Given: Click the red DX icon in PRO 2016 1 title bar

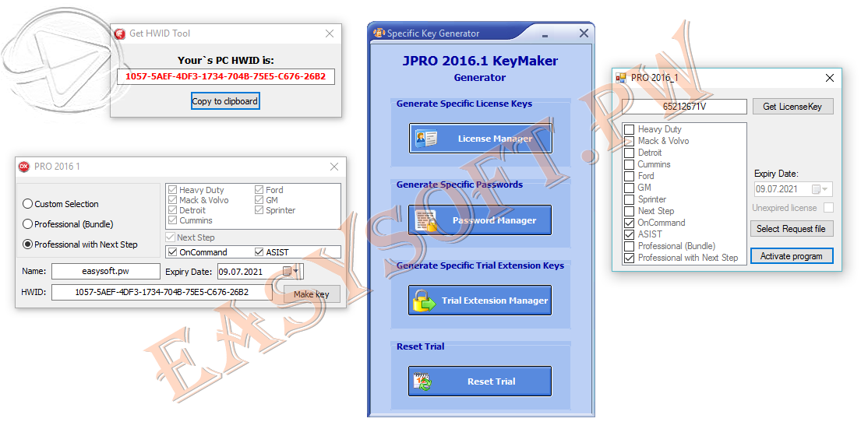Looking at the screenshot, I should pos(24,167).
